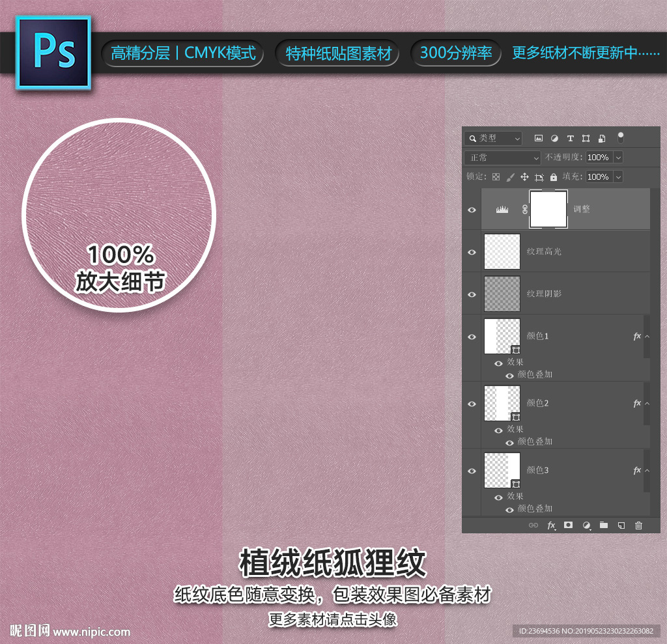Create a new layer group folder
The image size is (667, 644).
604,525
